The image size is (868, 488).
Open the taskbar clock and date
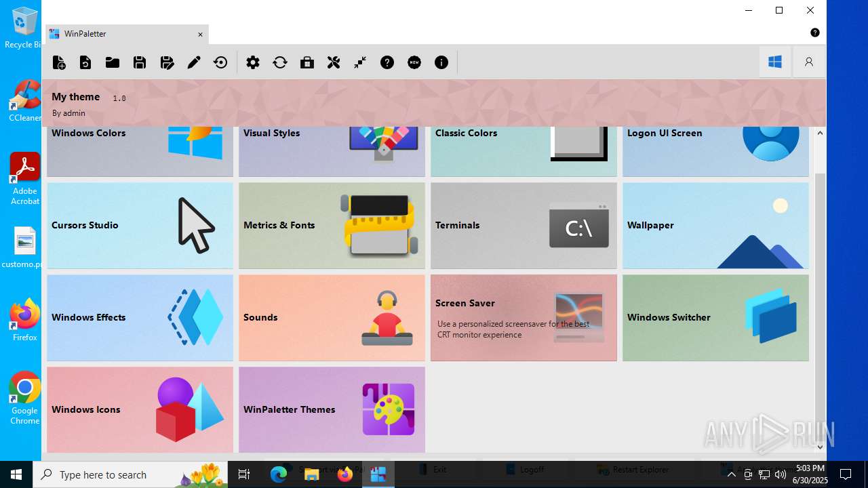coord(810,474)
